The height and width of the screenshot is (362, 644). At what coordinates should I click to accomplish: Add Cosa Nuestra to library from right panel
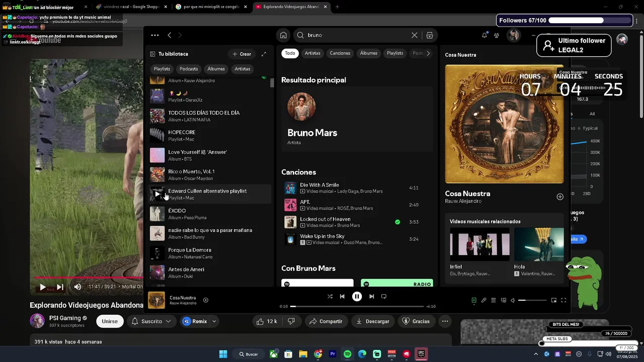tap(560, 197)
